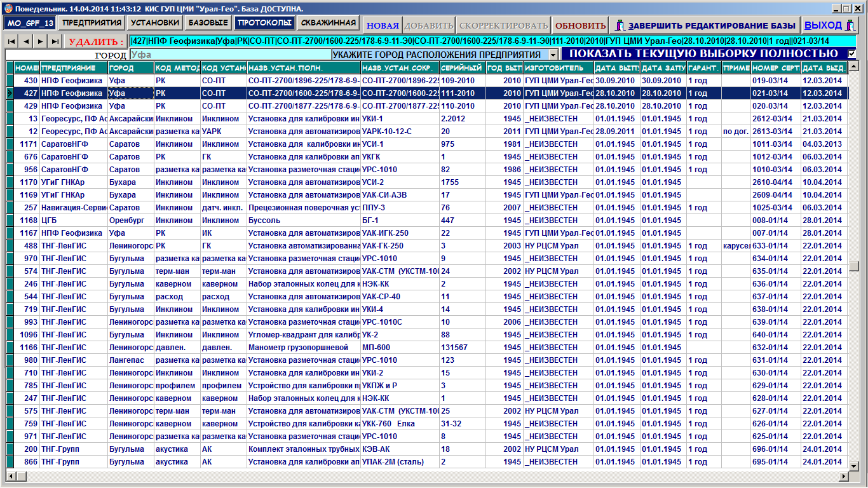
Task: Click the КОД МЕТОДА column header
Action: tap(177, 67)
